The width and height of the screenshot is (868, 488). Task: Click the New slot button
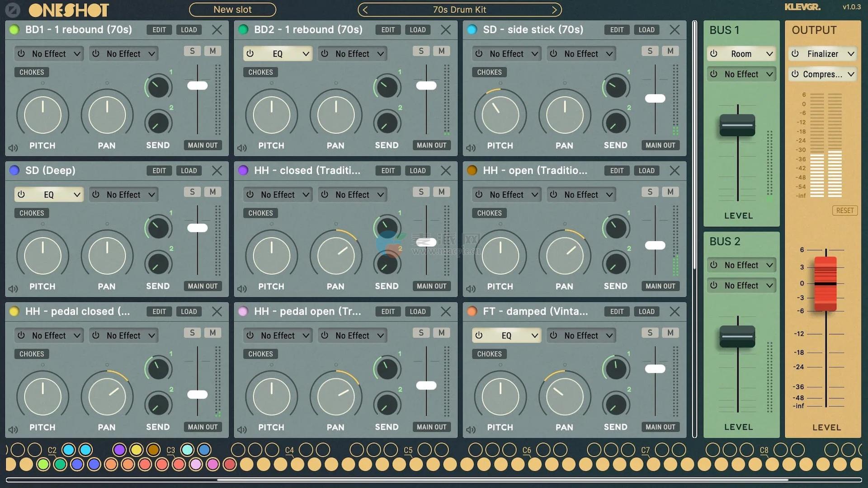(232, 9)
